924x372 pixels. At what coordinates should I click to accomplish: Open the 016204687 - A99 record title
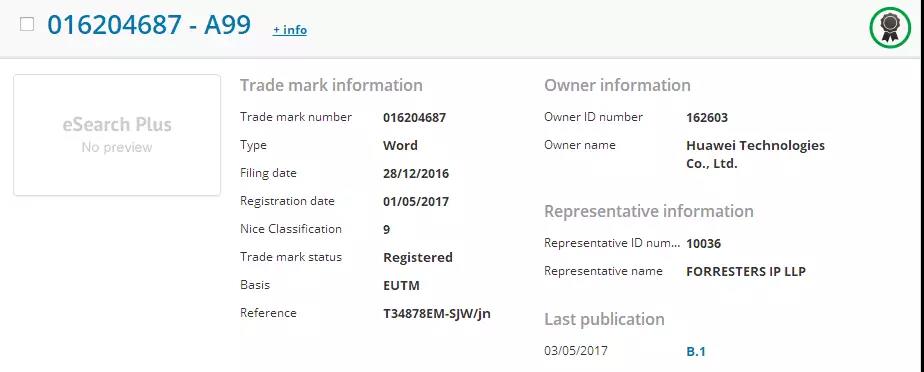pos(149,25)
